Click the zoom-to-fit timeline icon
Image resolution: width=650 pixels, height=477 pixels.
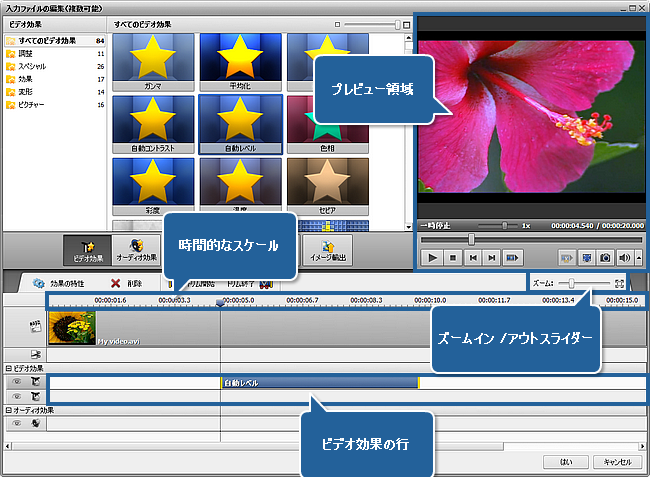620,283
